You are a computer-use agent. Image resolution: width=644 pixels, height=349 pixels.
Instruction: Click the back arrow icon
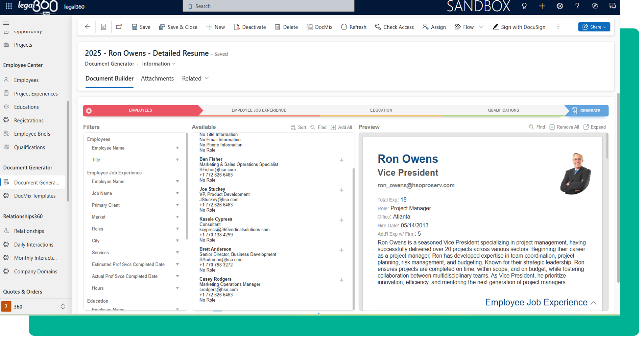88,27
